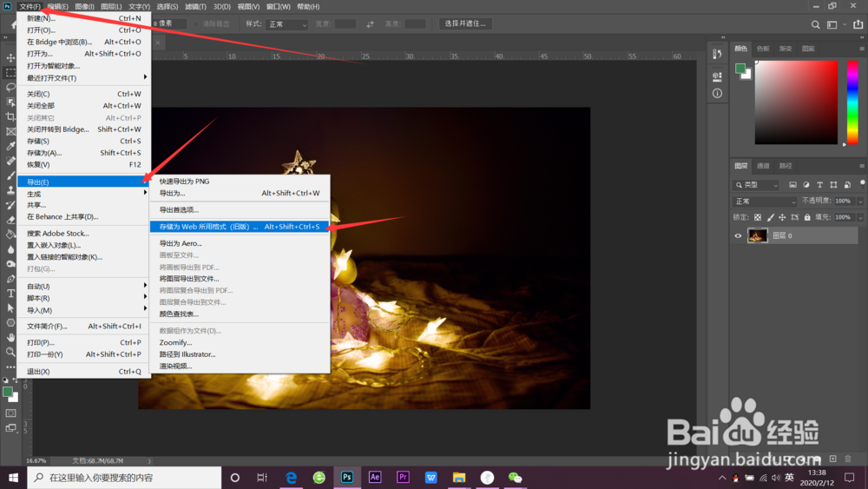
Task: Expand the 脚本(R) submenu
Action: pyautogui.click(x=83, y=298)
